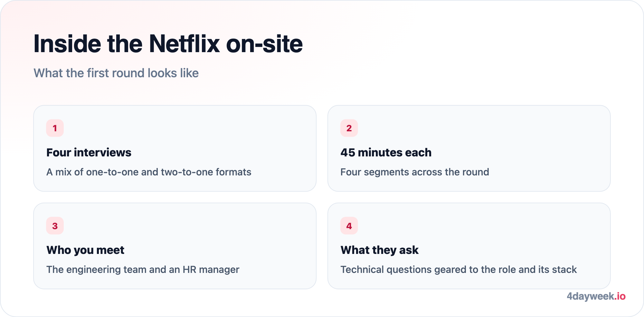This screenshot has width=644, height=317.
Task: Click the word Netflix in the title
Action: pos(184,44)
